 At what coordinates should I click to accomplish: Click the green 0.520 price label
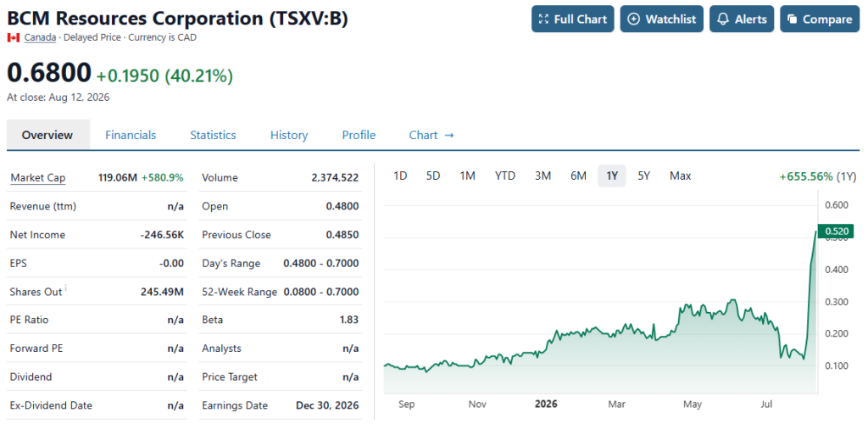click(x=836, y=232)
